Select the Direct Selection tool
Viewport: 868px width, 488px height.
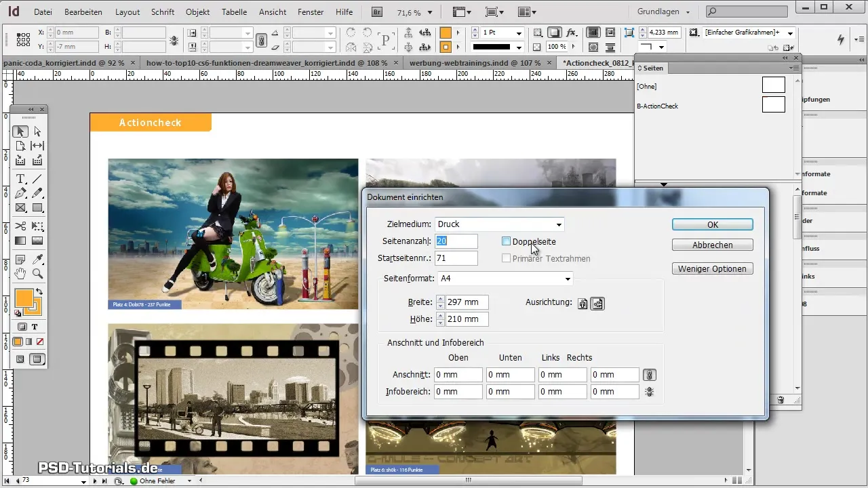click(37, 131)
